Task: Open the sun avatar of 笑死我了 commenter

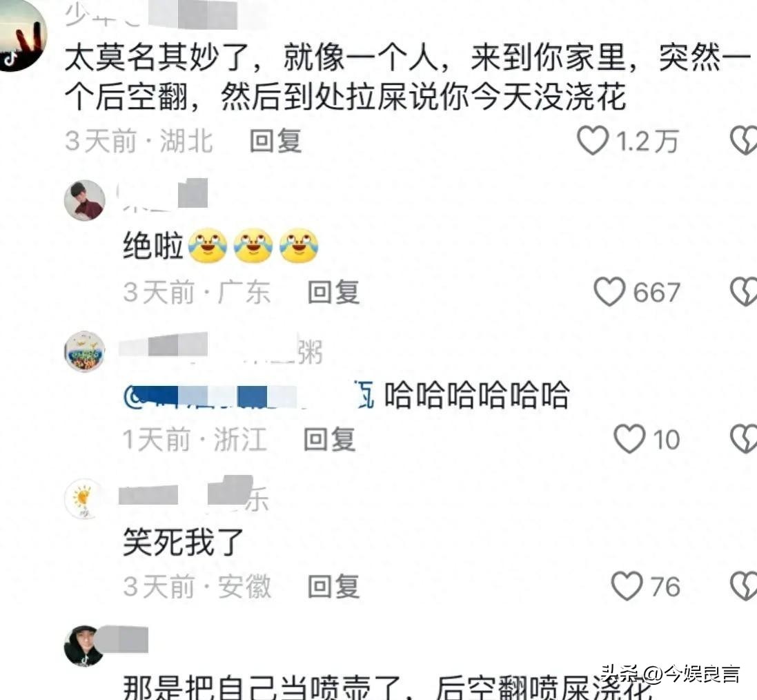Action: tap(84, 499)
